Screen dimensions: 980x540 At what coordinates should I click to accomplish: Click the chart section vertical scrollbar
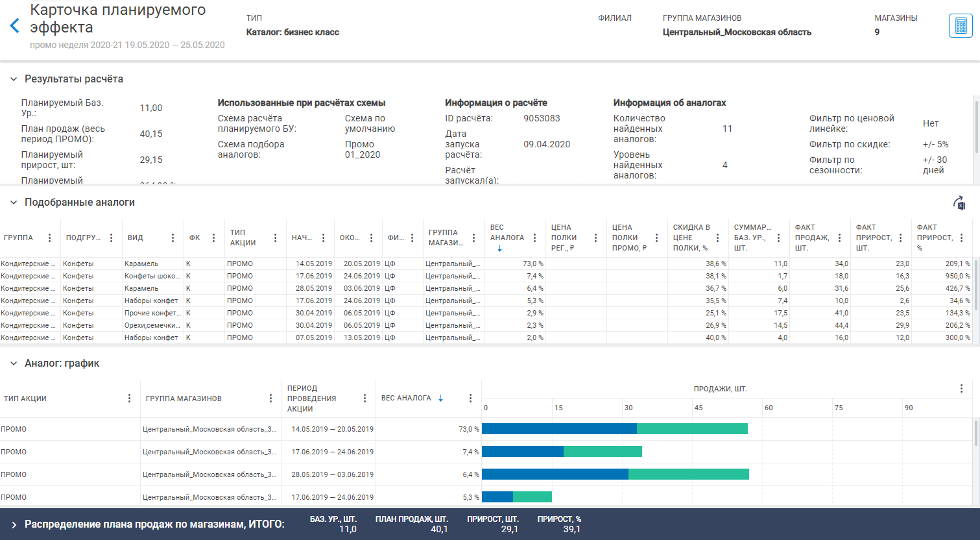[x=976, y=433]
